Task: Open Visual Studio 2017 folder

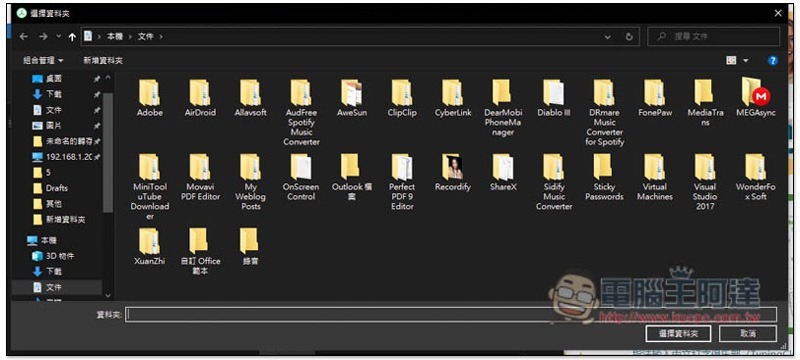Action: click(705, 183)
